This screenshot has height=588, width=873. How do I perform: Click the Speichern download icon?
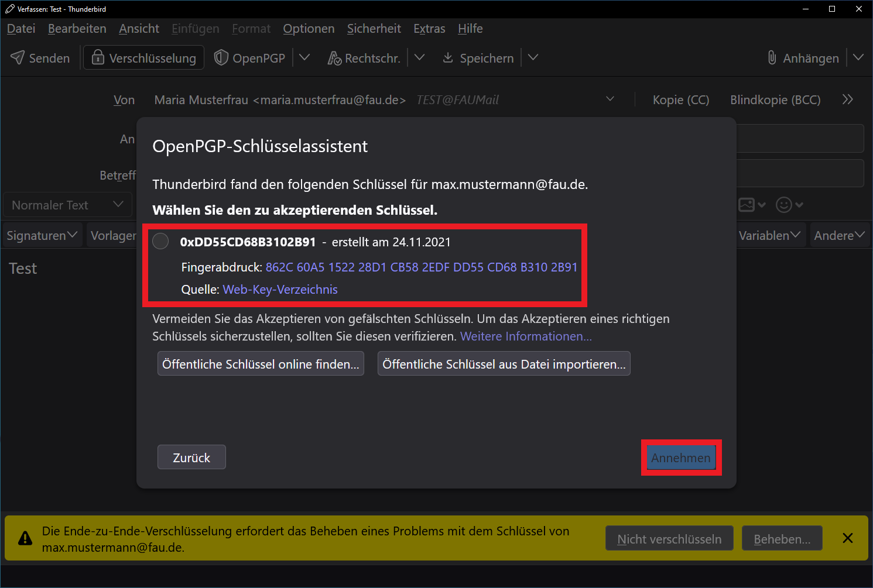pos(448,57)
